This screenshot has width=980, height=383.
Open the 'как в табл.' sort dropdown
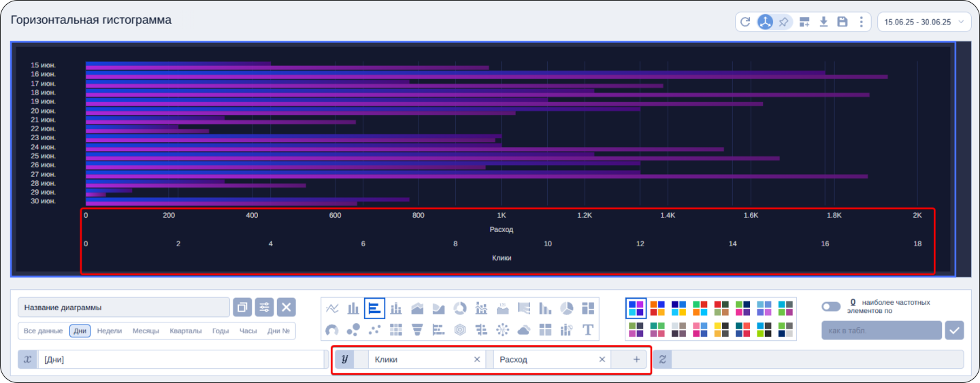coord(881,331)
